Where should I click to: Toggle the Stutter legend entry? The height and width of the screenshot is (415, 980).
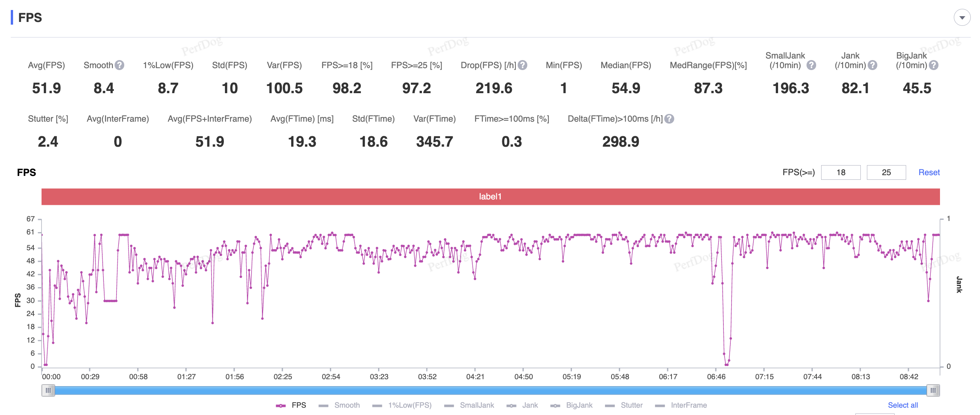tap(624, 405)
